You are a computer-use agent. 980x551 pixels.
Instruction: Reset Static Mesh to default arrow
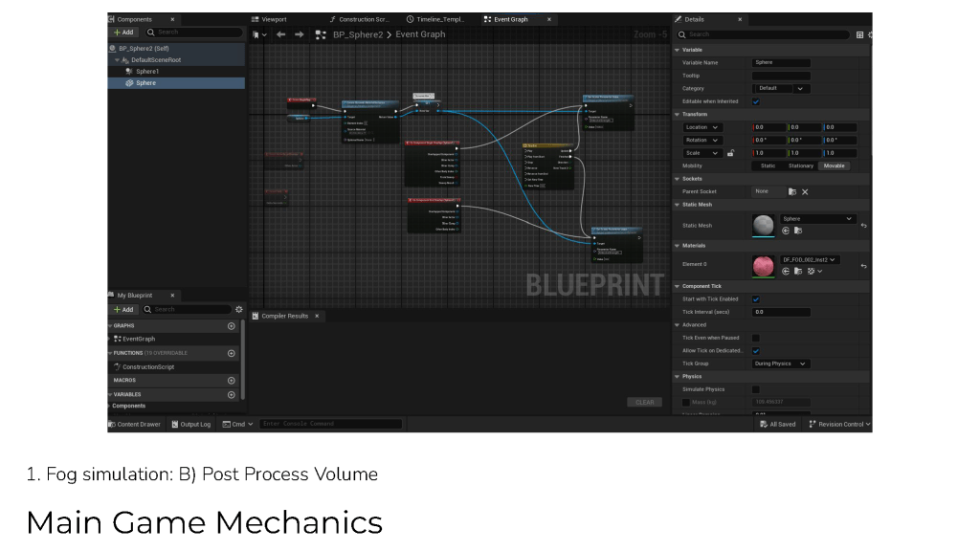click(863, 226)
